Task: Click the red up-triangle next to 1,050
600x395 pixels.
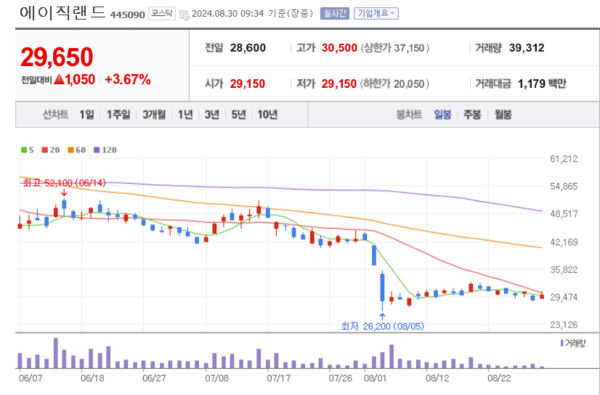Action: [x=59, y=80]
